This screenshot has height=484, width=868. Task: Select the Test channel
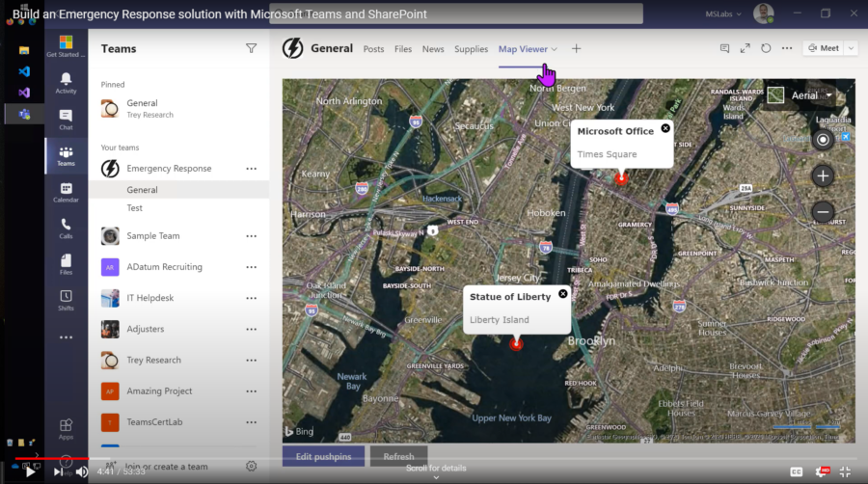point(135,208)
